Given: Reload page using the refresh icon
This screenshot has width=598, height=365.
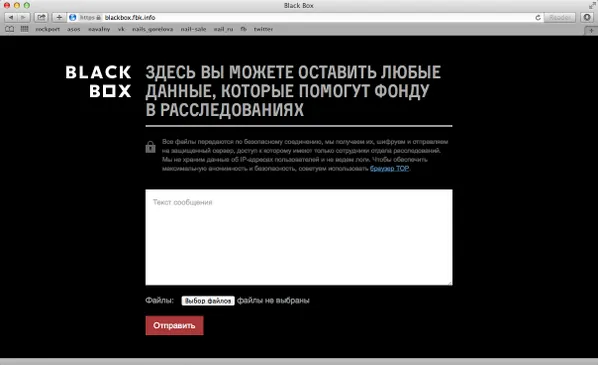Looking at the screenshot, I should pos(538,18).
